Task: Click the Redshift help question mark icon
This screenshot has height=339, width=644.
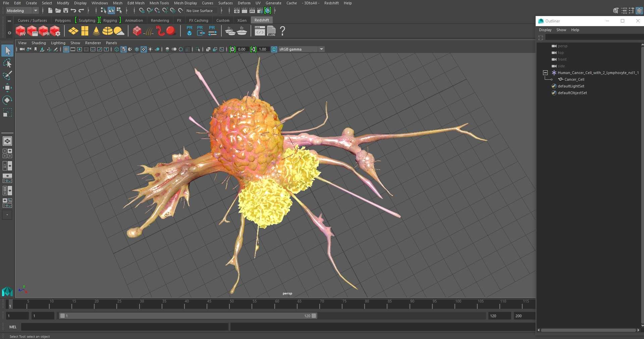Action: tap(283, 31)
